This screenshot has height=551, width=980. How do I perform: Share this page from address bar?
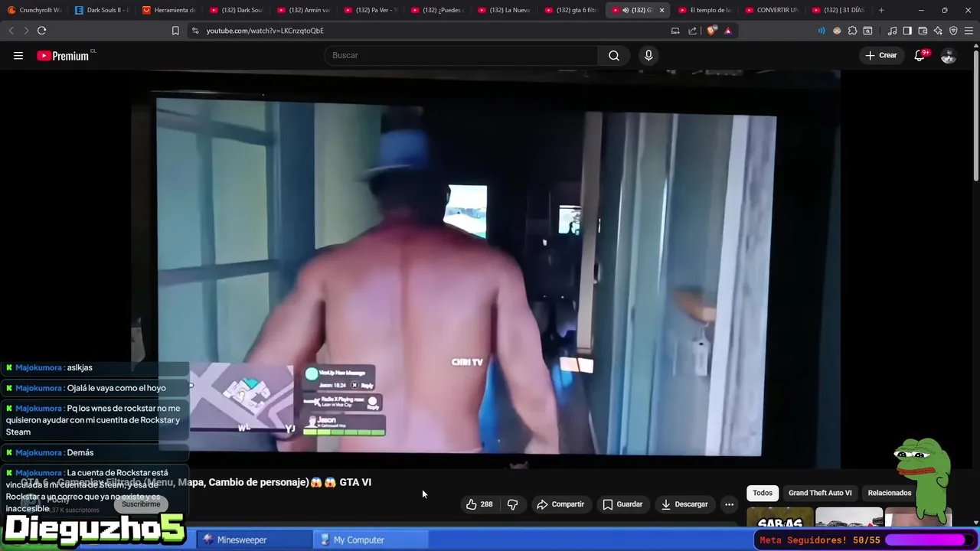[x=693, y=31]
